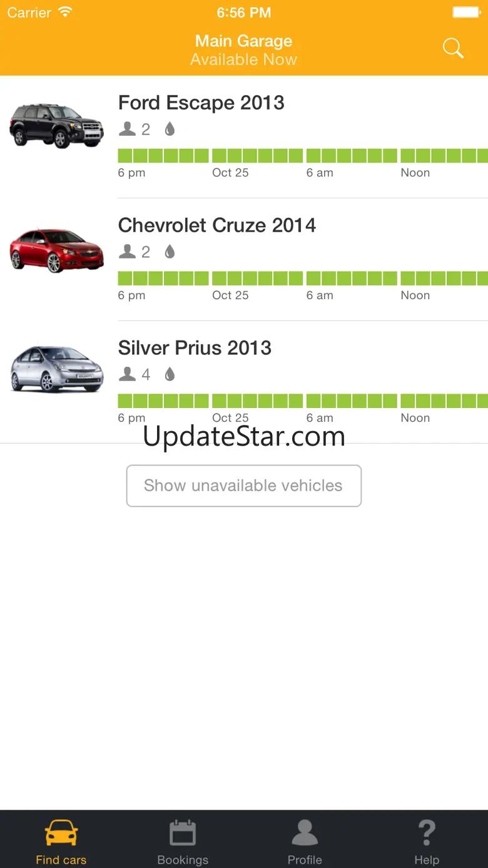Open the Find cars tab

click(x=61, y=842)
